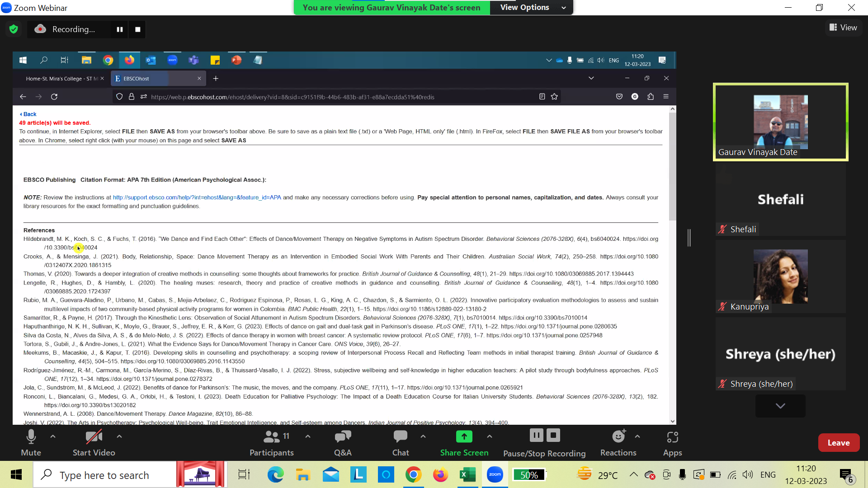Image resolution: width=868 pixels, height=488 pixels.
Task: Click the Mute microphone icon
Action: point(31,437)
